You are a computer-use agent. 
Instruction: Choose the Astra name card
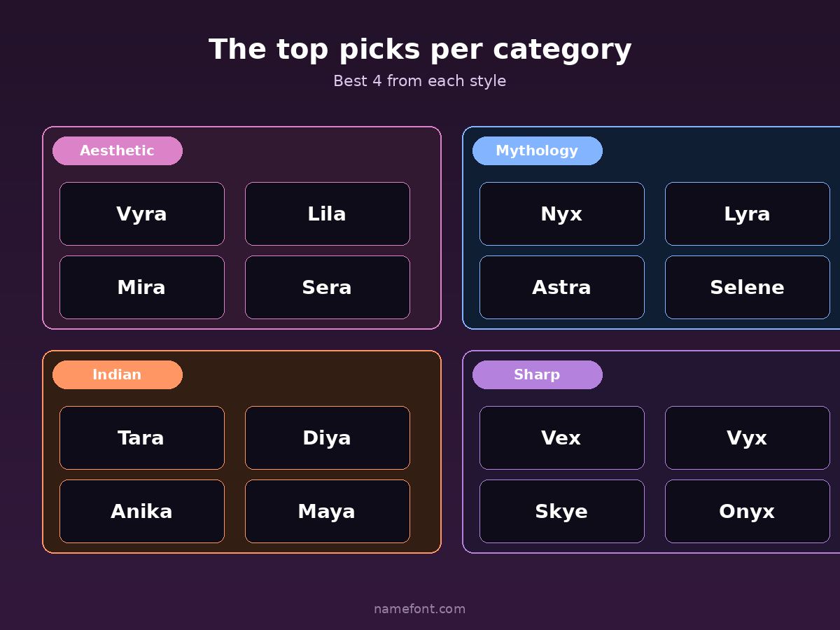(x=561, y=288)
